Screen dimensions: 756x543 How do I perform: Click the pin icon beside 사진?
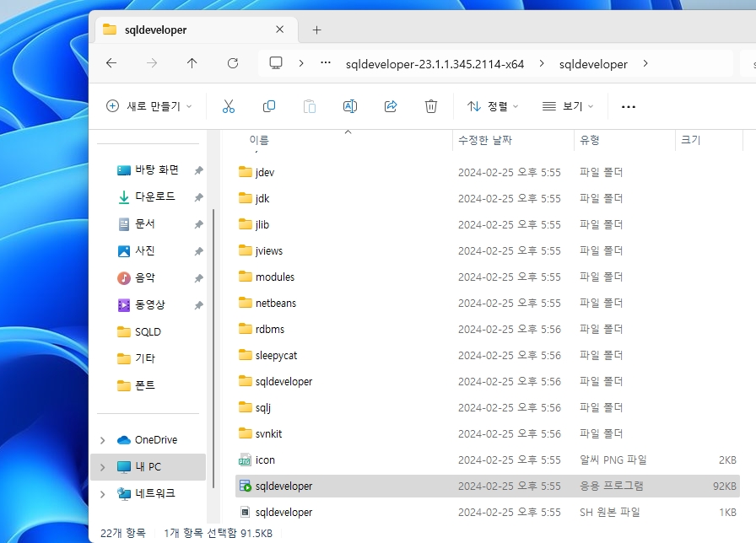[x=198, y=251]
